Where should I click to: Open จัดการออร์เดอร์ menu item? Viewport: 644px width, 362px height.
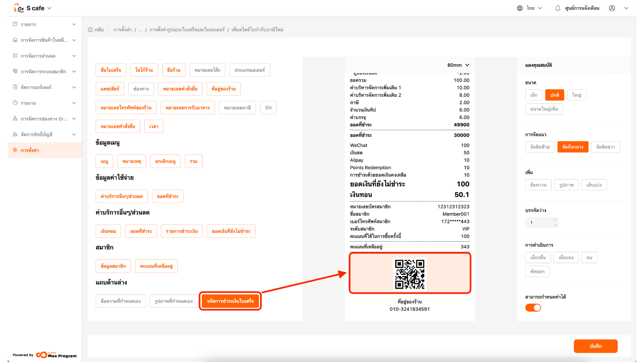click(36, 87)
